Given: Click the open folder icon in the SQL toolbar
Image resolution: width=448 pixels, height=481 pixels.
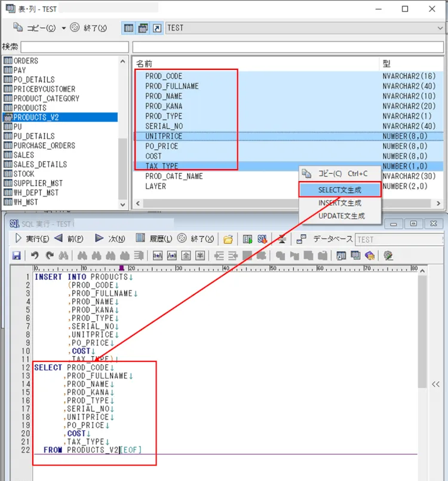Looking at the screenshot, I should coord(228,239).
